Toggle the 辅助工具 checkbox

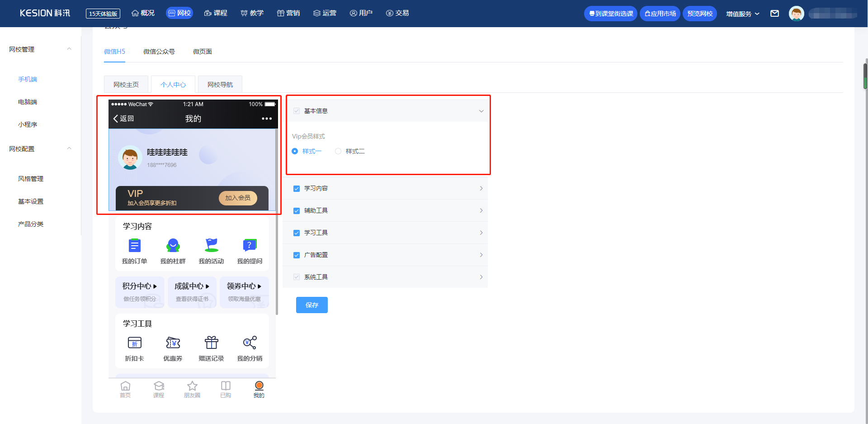[297, 211]
